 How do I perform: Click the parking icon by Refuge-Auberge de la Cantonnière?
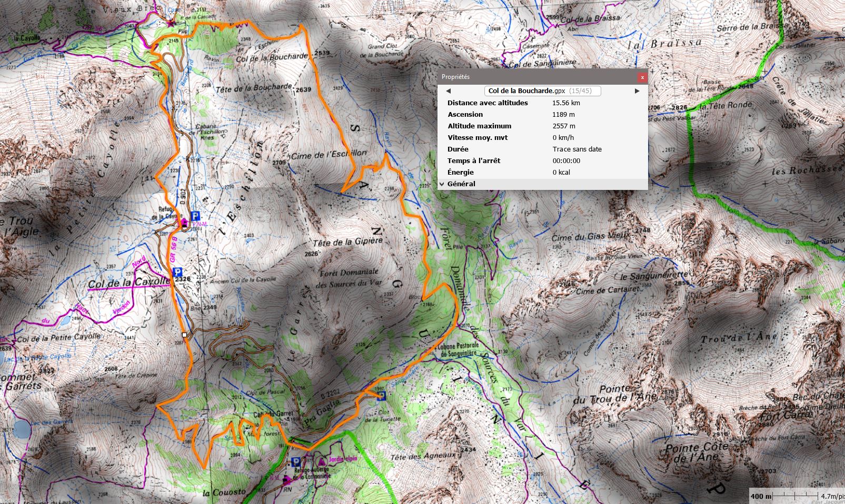point(296,461)
